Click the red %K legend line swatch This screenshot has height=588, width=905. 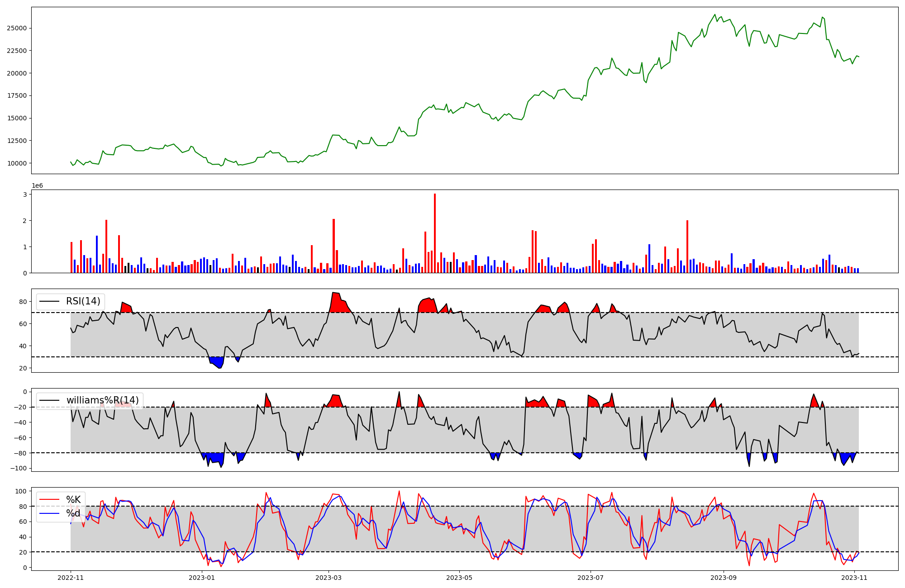pos(50,500)
